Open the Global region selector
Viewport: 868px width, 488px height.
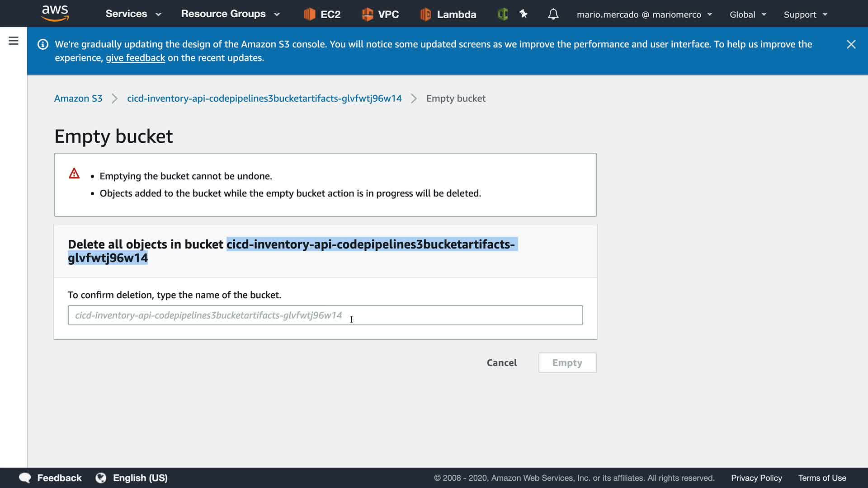coord(748,14)
